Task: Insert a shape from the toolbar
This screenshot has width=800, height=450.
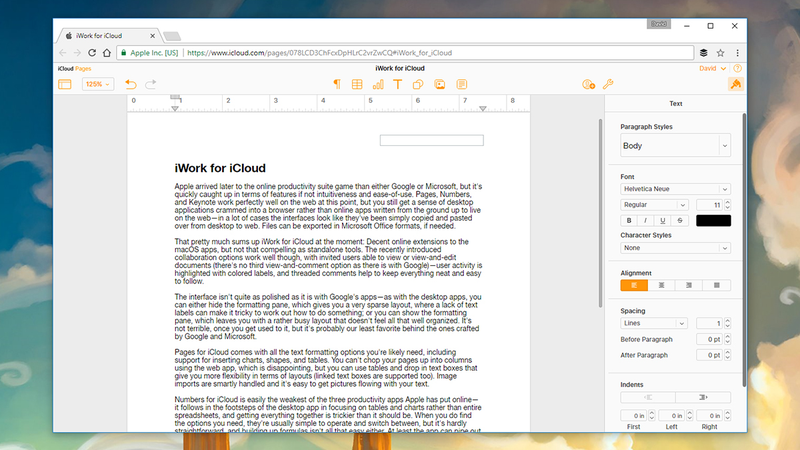Action: coord(418,84)
